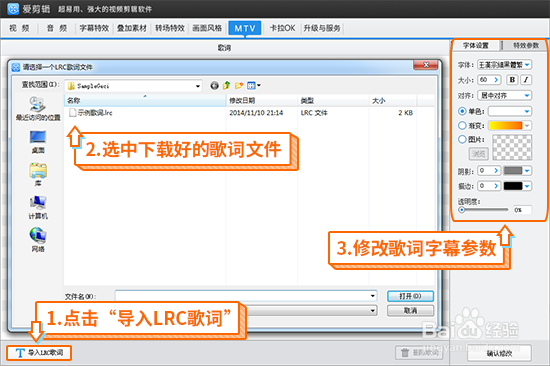This screenshot has width=550, height=366.
Task: Open the view menu icon in file dialog
Action: coord(254,85)
